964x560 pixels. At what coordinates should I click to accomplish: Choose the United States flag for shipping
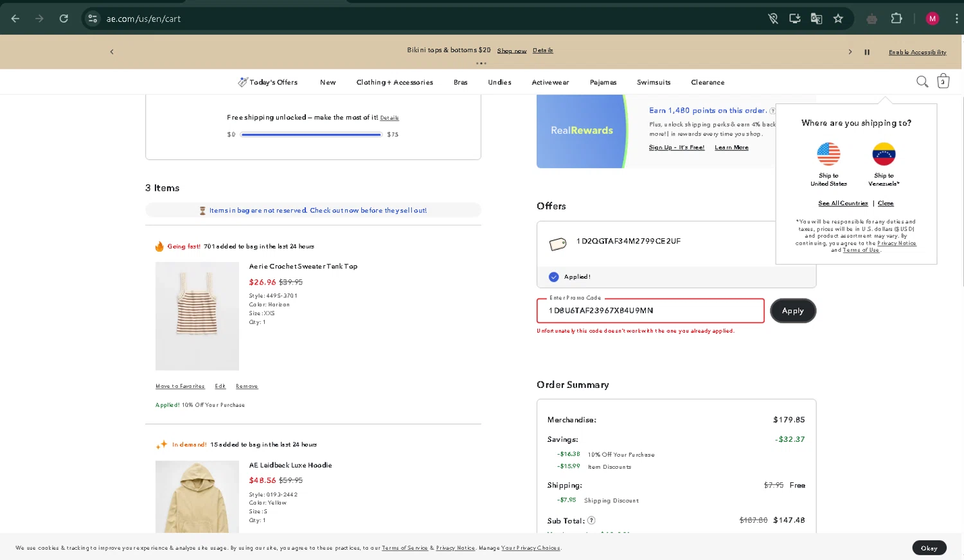[828, 154]
